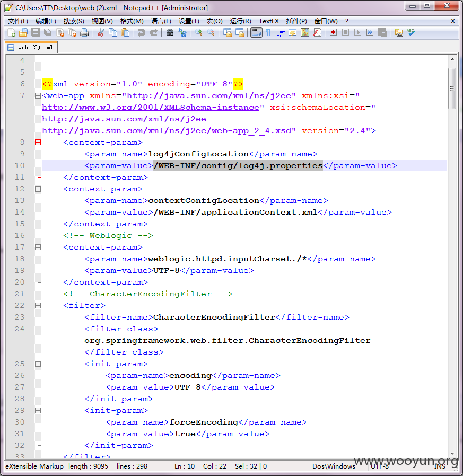Collapse context-param fold at line 12
The height and width of the screenshot is (476, 463).
coord(38,189)
